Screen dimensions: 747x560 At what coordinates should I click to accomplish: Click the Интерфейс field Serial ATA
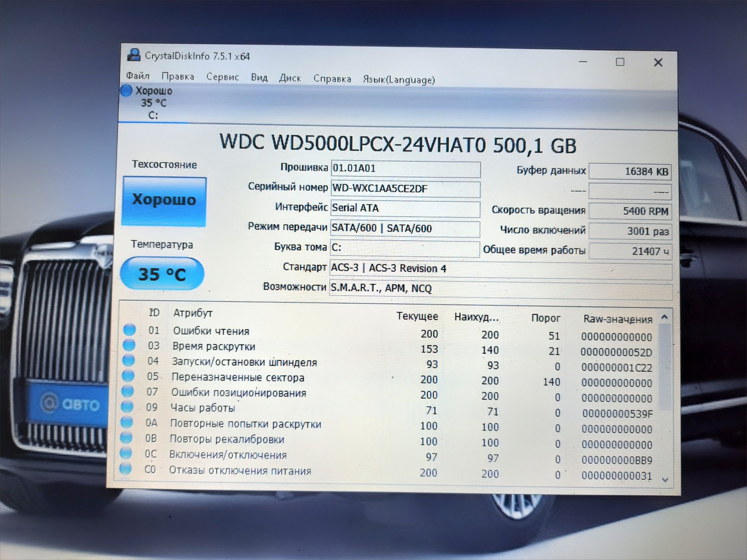405,209
